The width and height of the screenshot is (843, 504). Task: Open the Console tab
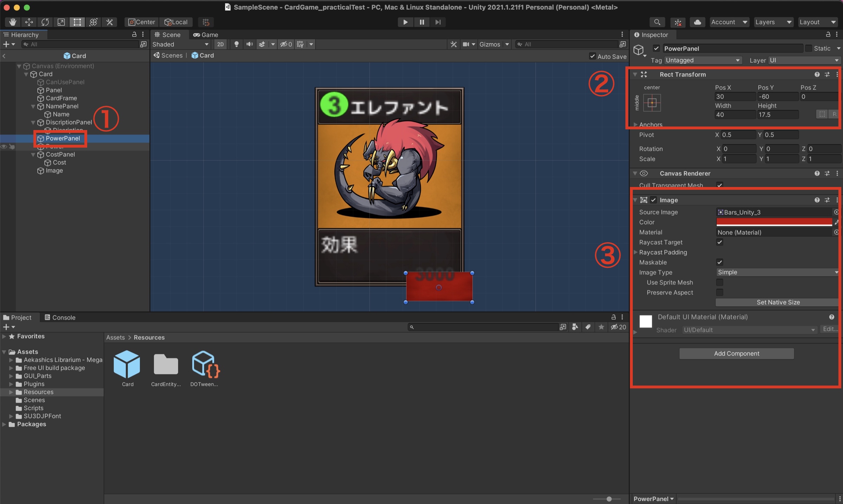[60, 317]
